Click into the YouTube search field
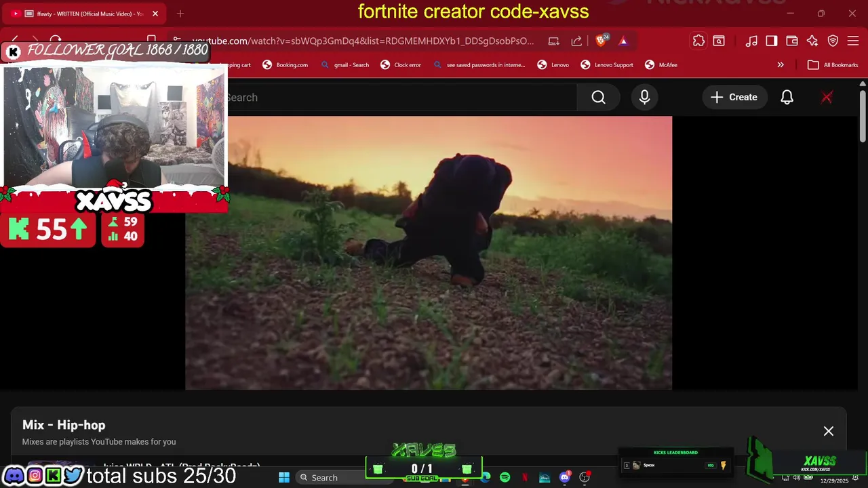The image size is (868, 488). 402,98
